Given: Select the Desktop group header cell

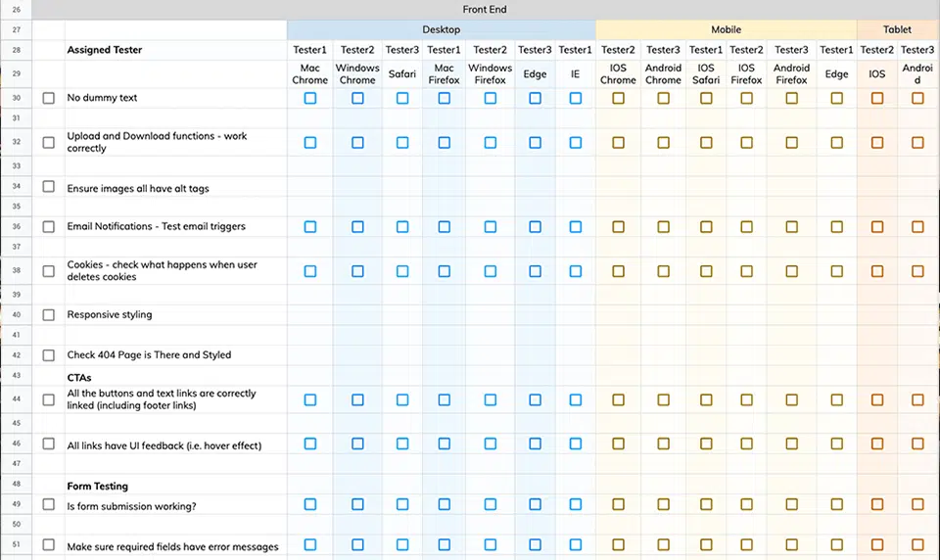Looking at the screenshot, I should click(x=442, y=29).
